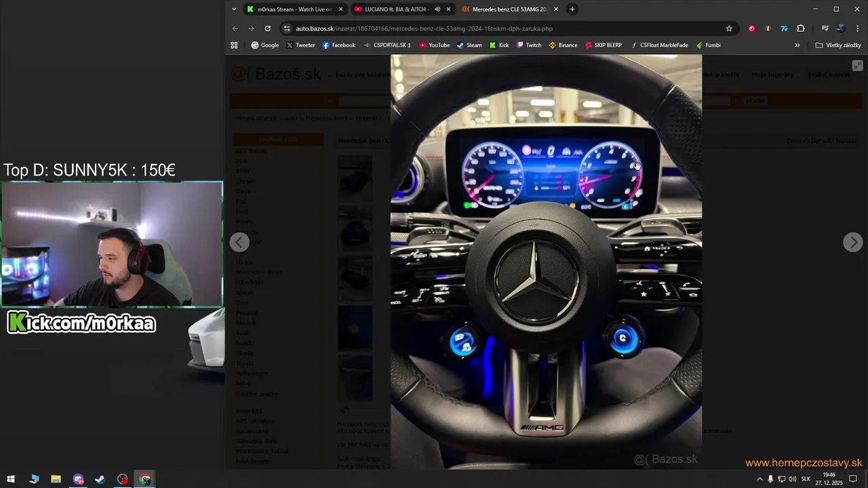Open the Kick bookmark
Image resolution: width=868 pixels, height=488 pixels.
click(498, 45)
